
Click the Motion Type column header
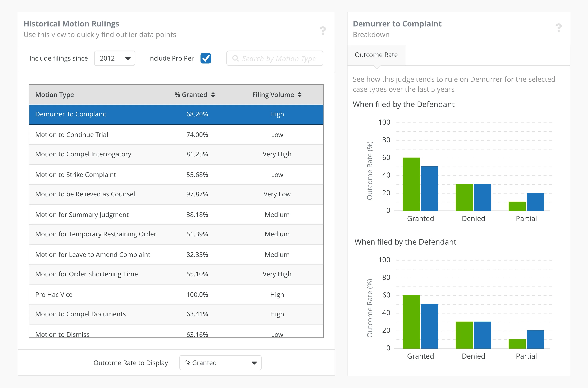click(x=55, y=95)
